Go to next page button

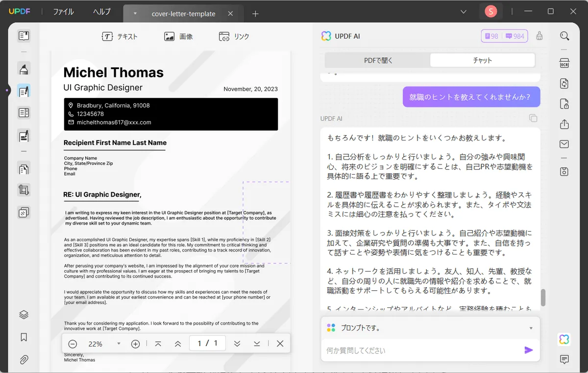[237, 344]
